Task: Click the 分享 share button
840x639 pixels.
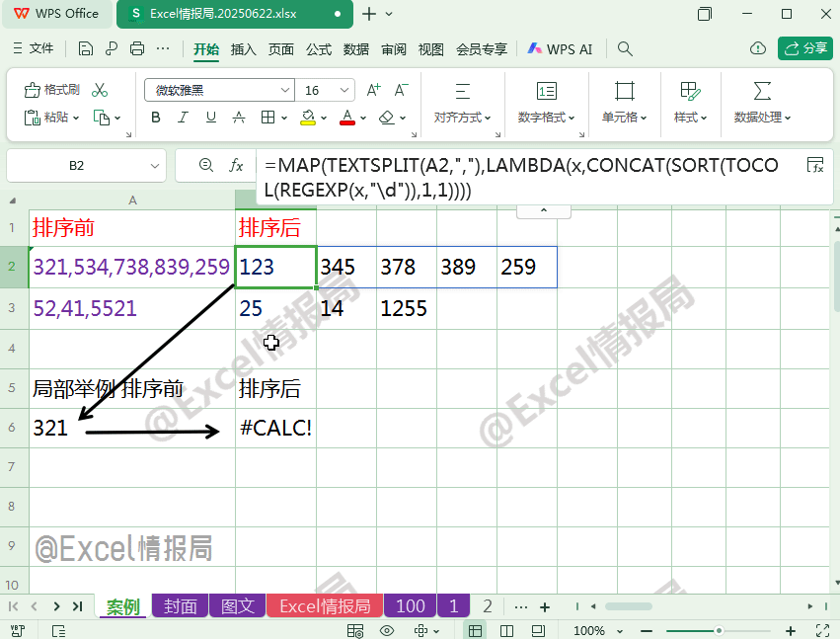Action: pos(805,48)
